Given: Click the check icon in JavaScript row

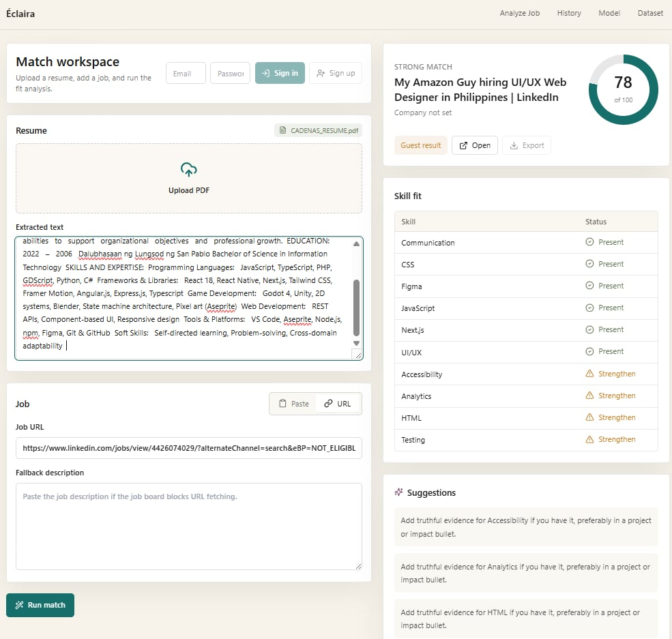Looking at the screenshot, I should 589,308.
